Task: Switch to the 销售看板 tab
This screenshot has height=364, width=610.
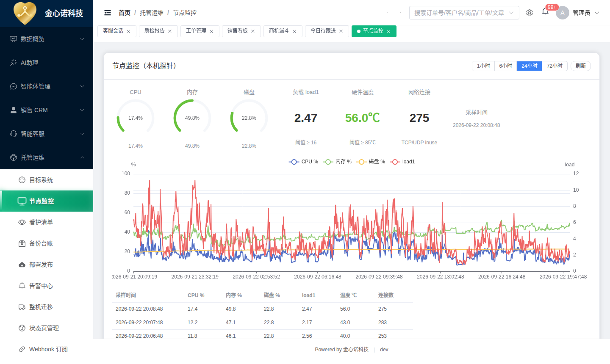Action: pyautogui.click(x=241, y=31)
